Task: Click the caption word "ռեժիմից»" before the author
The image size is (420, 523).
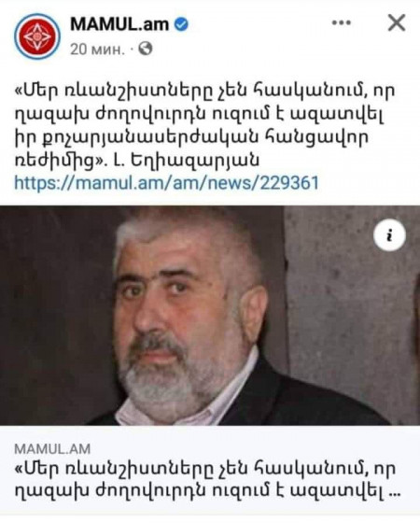Action: [x=60, y=161]
